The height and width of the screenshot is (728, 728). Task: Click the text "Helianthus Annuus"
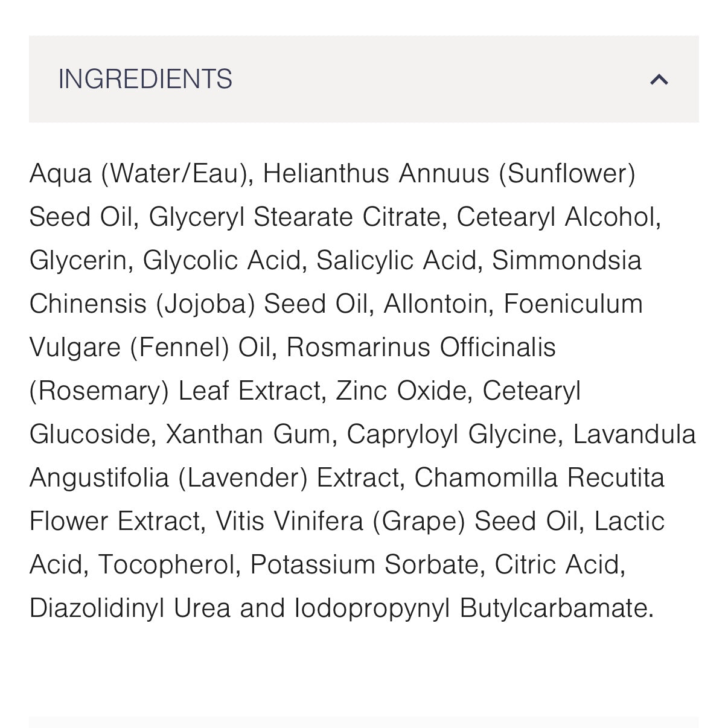375,174
